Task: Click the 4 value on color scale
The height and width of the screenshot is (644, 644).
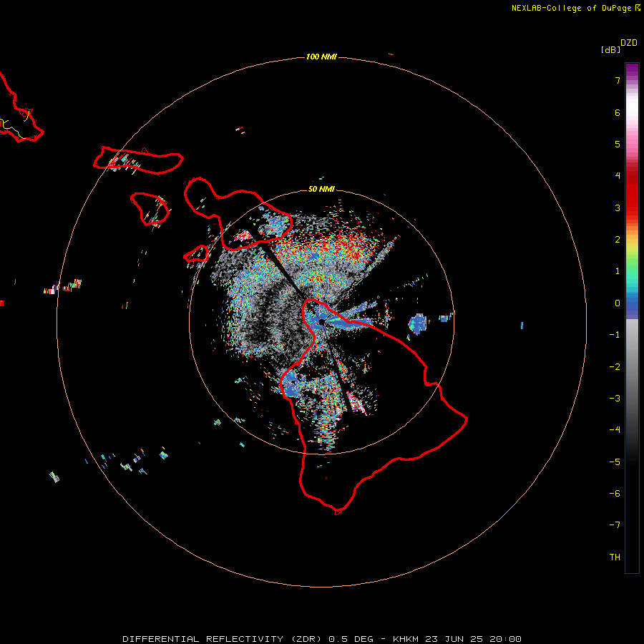Action: [618, 176]
